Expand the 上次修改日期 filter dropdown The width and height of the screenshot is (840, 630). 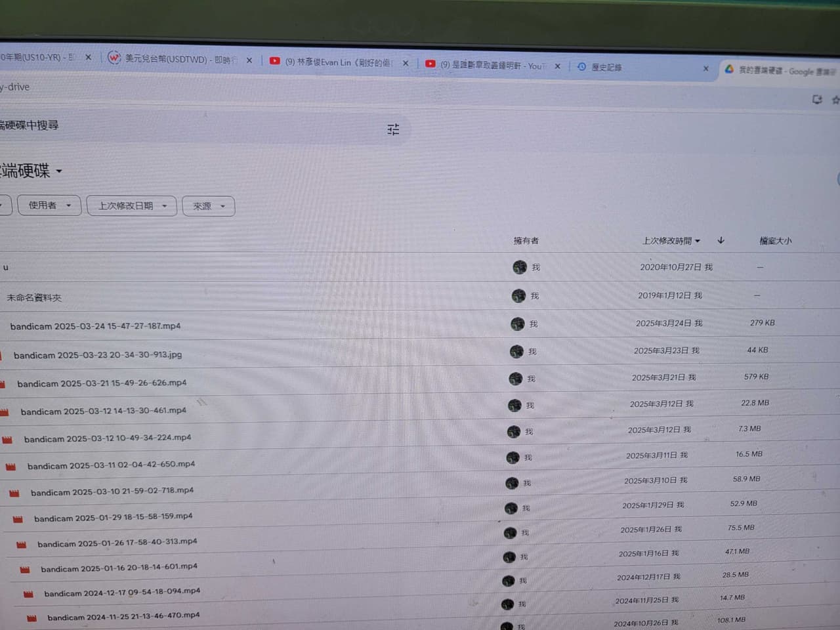[x=131, y=206]
